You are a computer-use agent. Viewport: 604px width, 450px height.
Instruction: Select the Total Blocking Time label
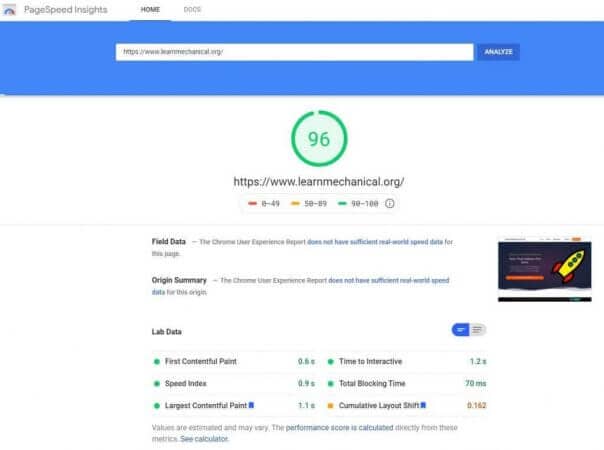pos(372,383)
